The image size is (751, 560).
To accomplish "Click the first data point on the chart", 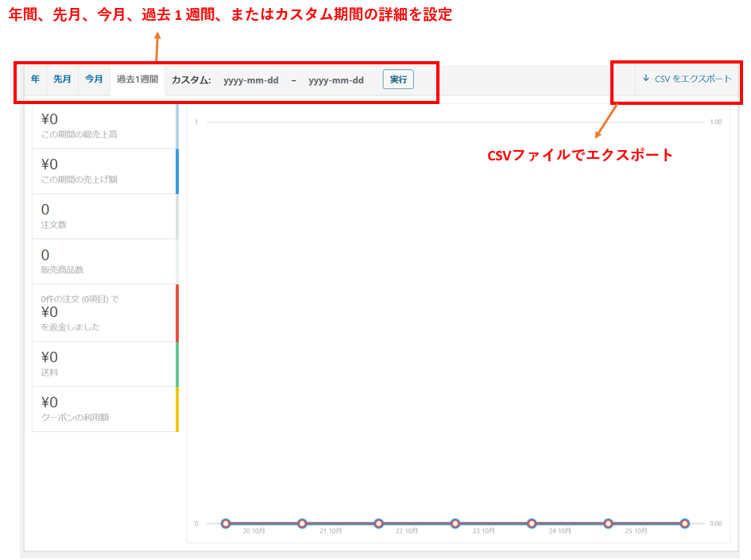I will point(226,523).
